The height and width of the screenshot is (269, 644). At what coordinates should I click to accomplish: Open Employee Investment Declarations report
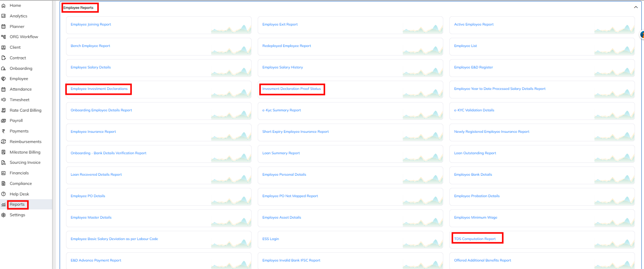coord(99,89)
